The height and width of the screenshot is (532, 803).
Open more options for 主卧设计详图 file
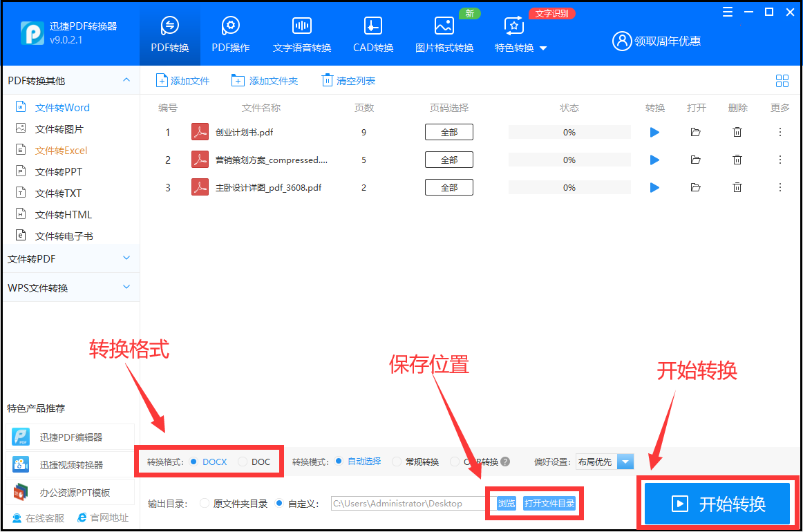click(x=780, y=187)
